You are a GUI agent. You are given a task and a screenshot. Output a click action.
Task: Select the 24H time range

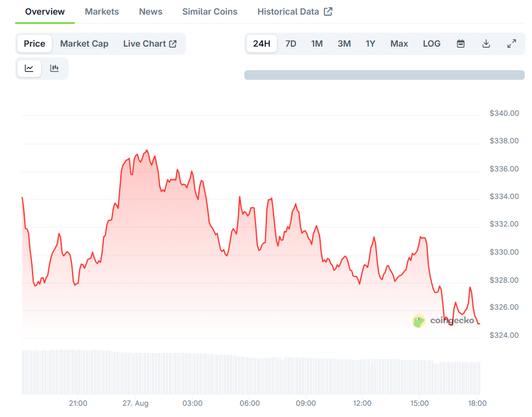262,44
